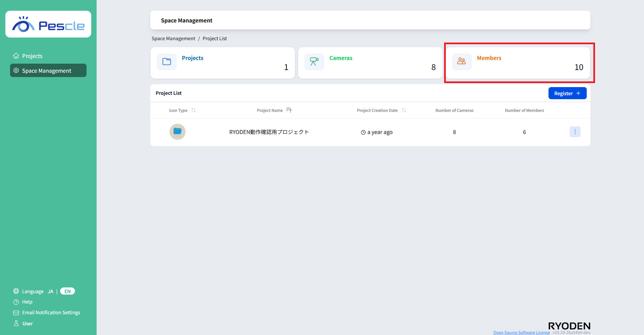Image resolution: width=644 pixels, height=335 pixels.
Task: Switch language to JA
Action: coord(51,291)
